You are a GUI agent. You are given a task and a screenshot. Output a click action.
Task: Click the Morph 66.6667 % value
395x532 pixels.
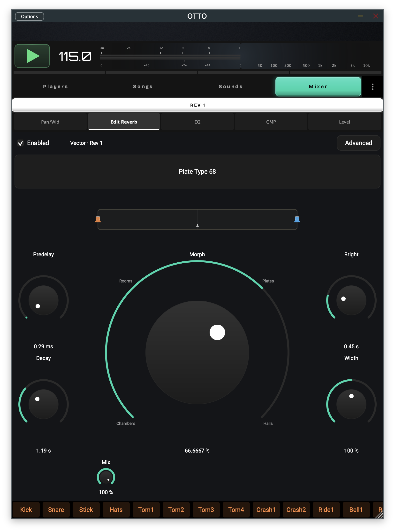(197, 451)
